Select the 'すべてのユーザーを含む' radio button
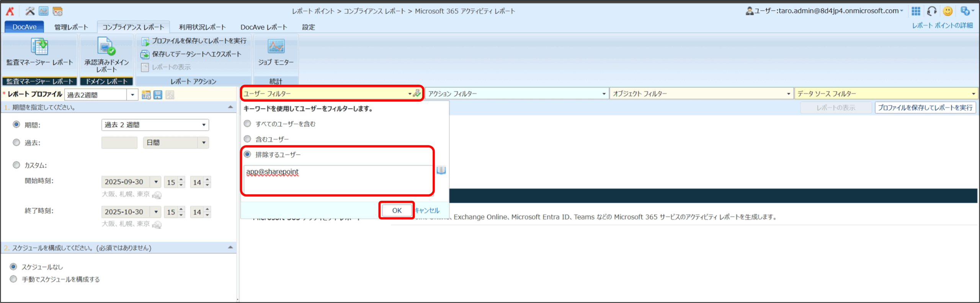This screenshot has height=303, width=980. pyautogui.click(x=248, y=124)
